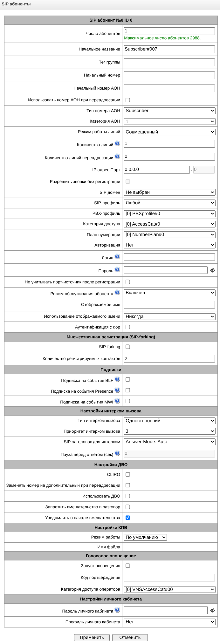Screen dimensions: 220x644
Task: Click help icon next to Количество линий
Action: click(118, 144)
